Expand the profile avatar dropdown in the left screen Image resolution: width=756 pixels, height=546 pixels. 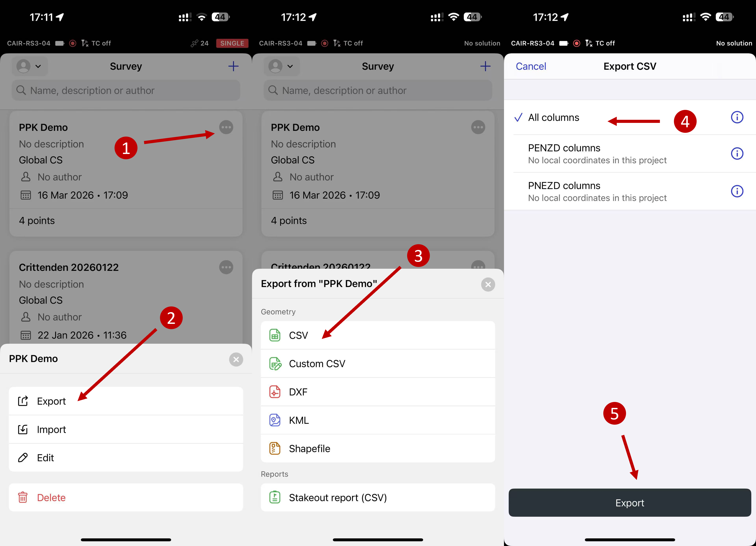pos(29,66)
